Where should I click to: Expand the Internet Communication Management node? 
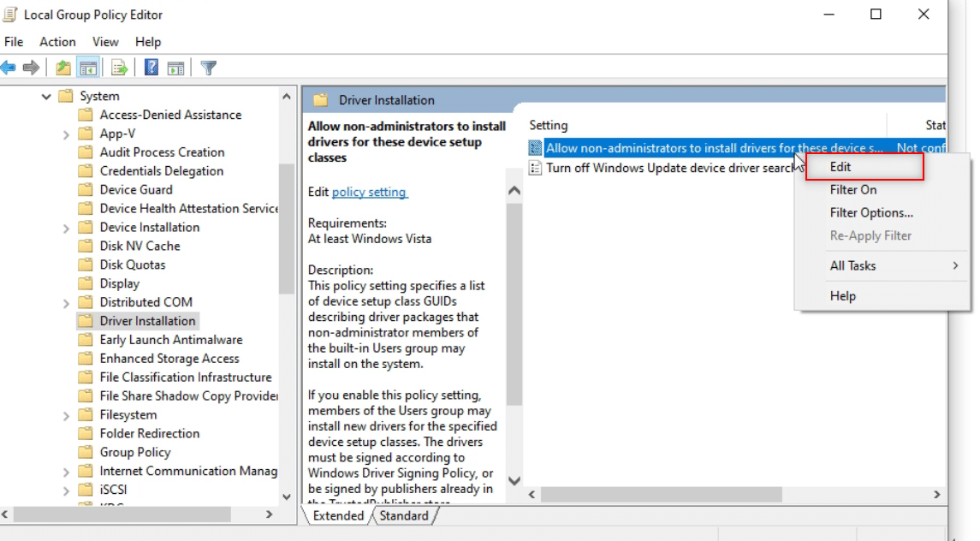[66, 473]
